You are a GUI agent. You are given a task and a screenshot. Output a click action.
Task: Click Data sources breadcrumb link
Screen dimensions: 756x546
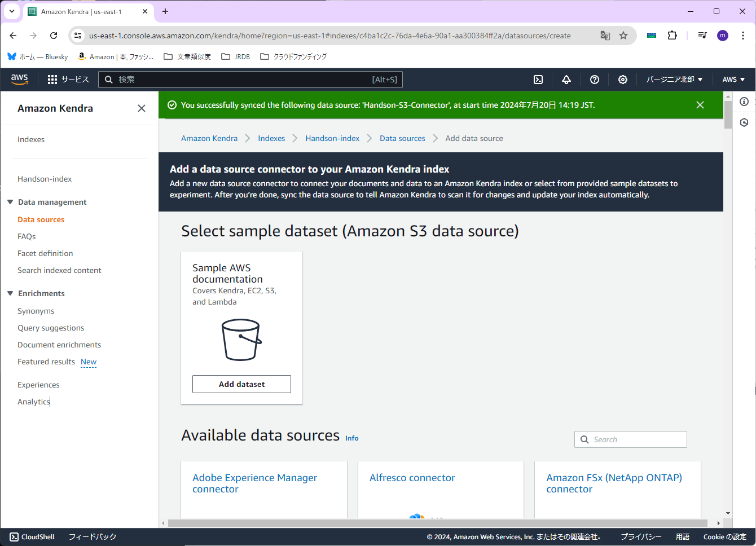[x=402, y=138]
